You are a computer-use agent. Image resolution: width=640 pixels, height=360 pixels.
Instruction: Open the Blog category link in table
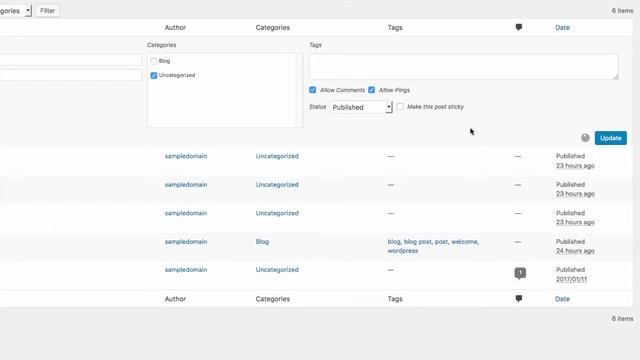[262, 242]
